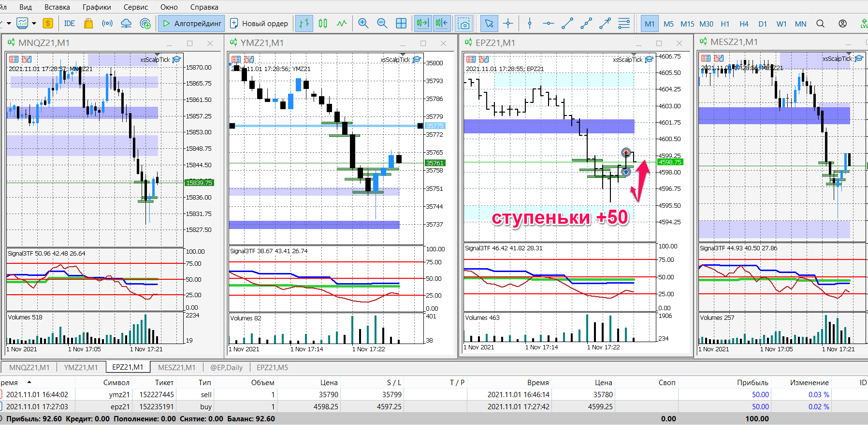The width and height of the screenshot is (868, 431).
Task: Sort history by Символ column
Action: click(116, 382)
